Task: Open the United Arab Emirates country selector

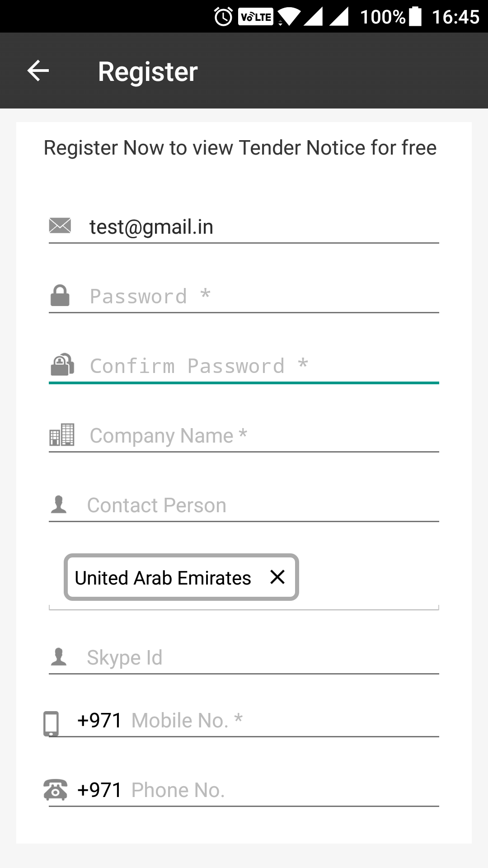Action: point(163,578)
